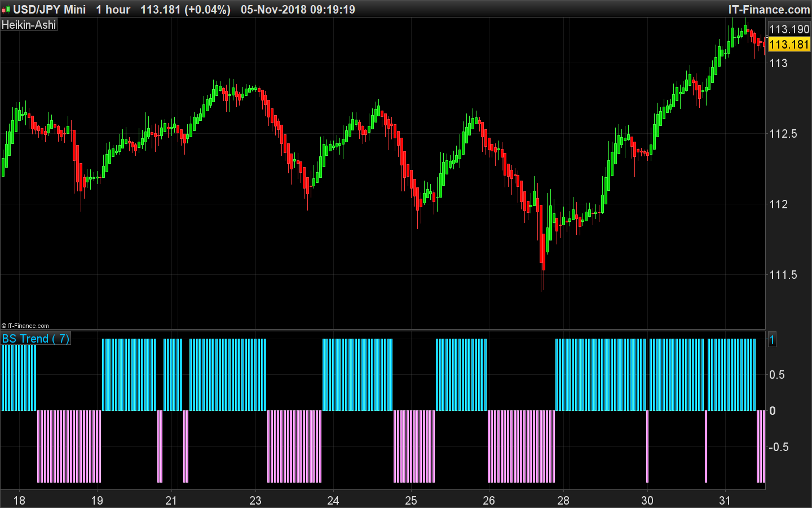The image size is (812, 508).
Task: Click date 18 on the time axis
Action: pos(19,501)
